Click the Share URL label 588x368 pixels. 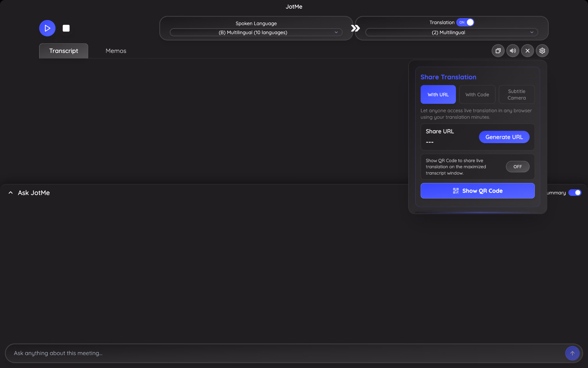click(440, 131)
